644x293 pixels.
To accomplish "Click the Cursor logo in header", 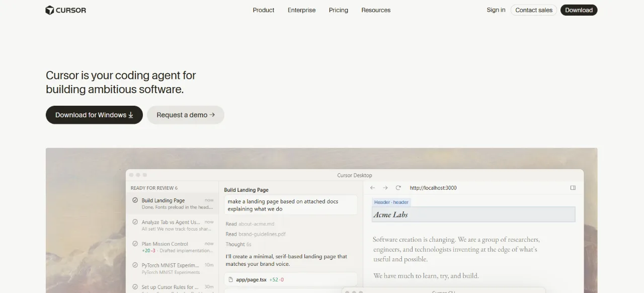I will [x=65, y=10].
